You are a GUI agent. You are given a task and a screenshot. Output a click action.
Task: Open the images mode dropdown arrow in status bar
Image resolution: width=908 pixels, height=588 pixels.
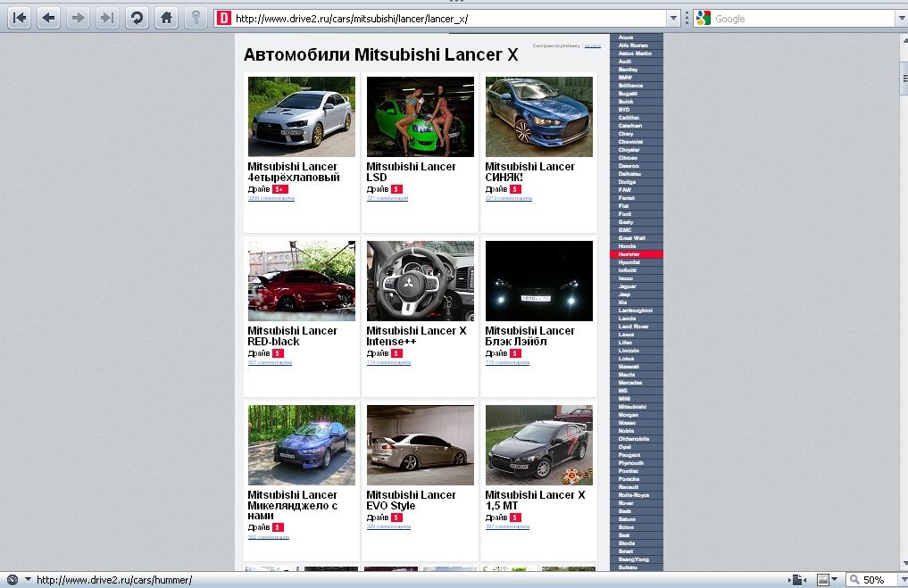point(835,579)
